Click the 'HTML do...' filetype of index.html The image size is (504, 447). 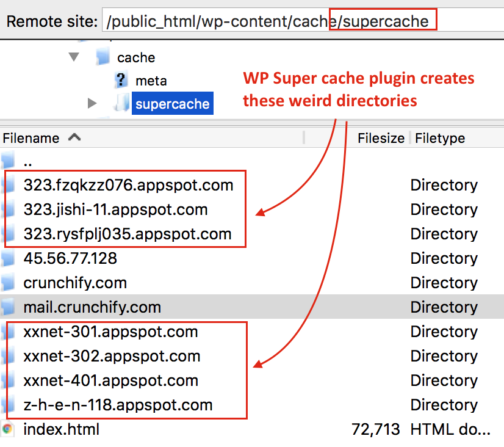450,429
